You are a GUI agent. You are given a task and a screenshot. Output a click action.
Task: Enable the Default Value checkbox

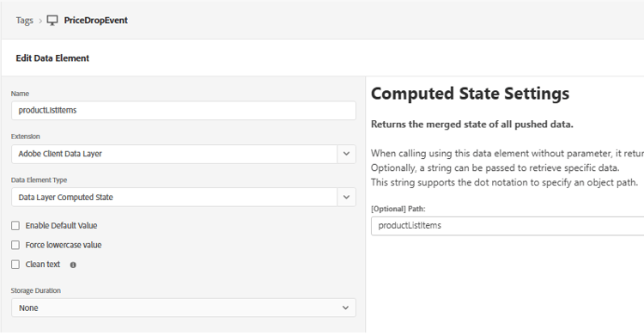point(15,226)
